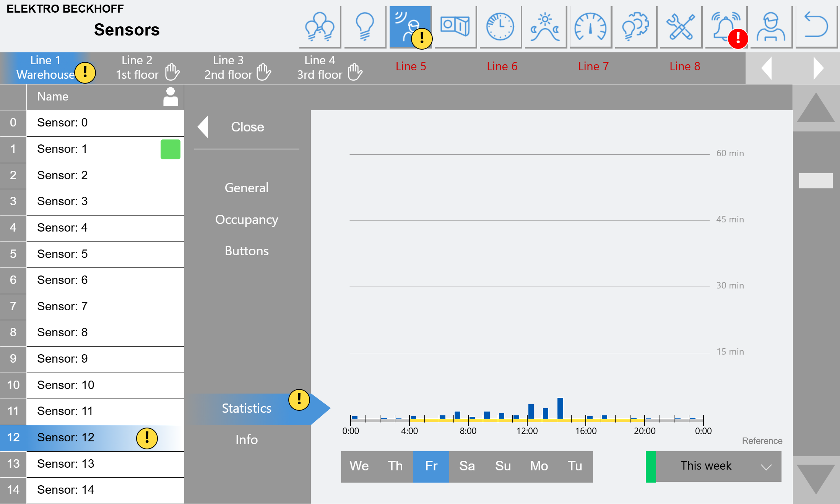Show next lines with right arrow

click(x=818, y=68)
